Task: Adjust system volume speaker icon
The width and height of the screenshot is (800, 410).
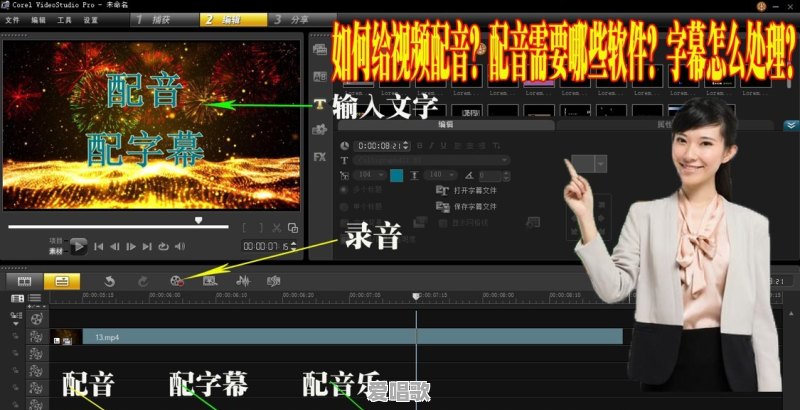Action: coord(180,246)
